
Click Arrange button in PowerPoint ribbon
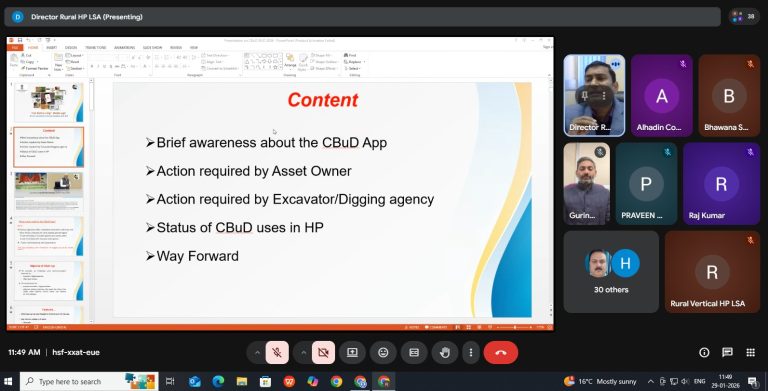click(x=290, y=61)
